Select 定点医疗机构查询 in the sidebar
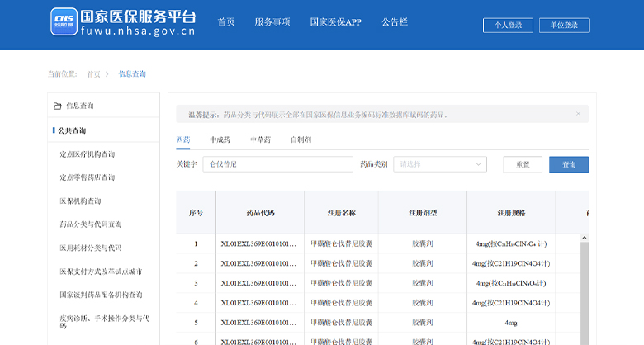Image resolution: width=644 pixels, height=345 pixels. (x=88, y=154)
